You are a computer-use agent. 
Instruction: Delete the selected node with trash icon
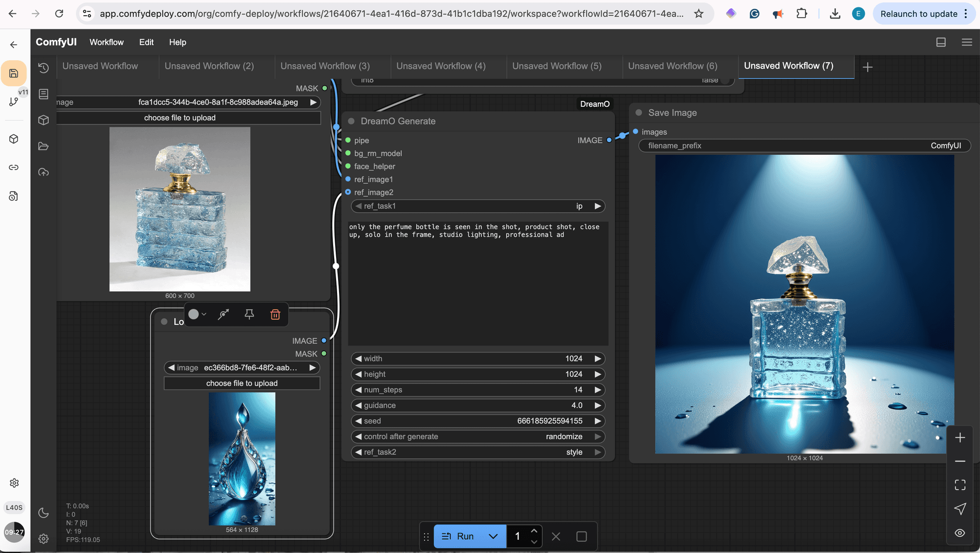tap(275, 314)
